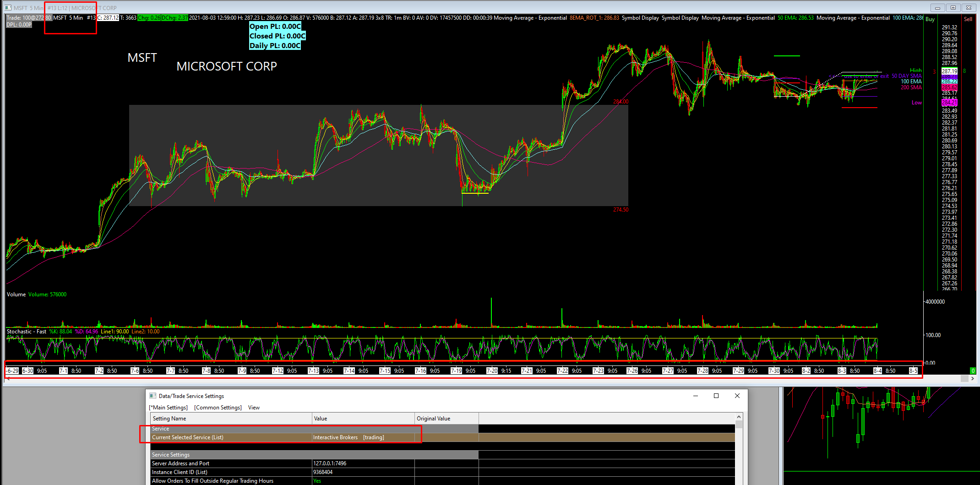The image size is (980, 485).
Task: Click the 50 EMA: 286.53 study readout
Action: coord(795,18)
